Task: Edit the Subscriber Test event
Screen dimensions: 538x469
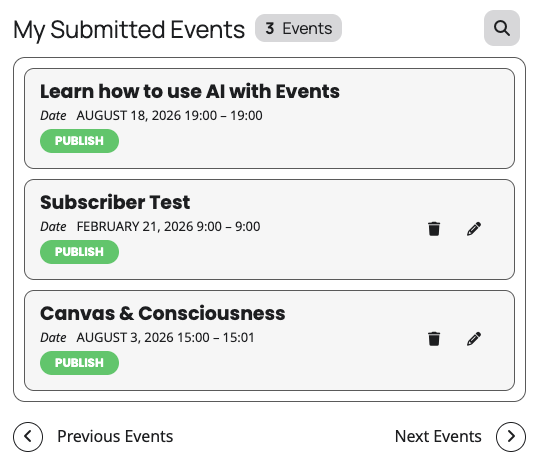Action: pyautogui.click(x=474, y=229)
